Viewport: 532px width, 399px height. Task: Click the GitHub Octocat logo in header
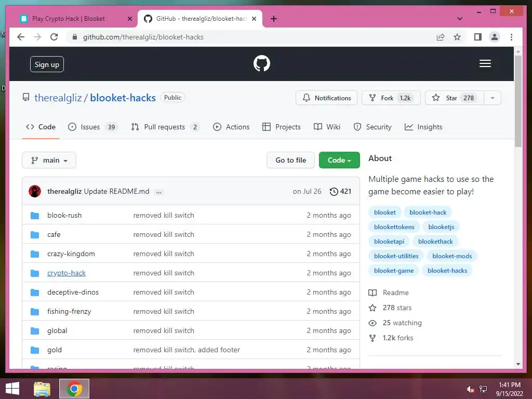pyautogui.click(x=262, y=63)
